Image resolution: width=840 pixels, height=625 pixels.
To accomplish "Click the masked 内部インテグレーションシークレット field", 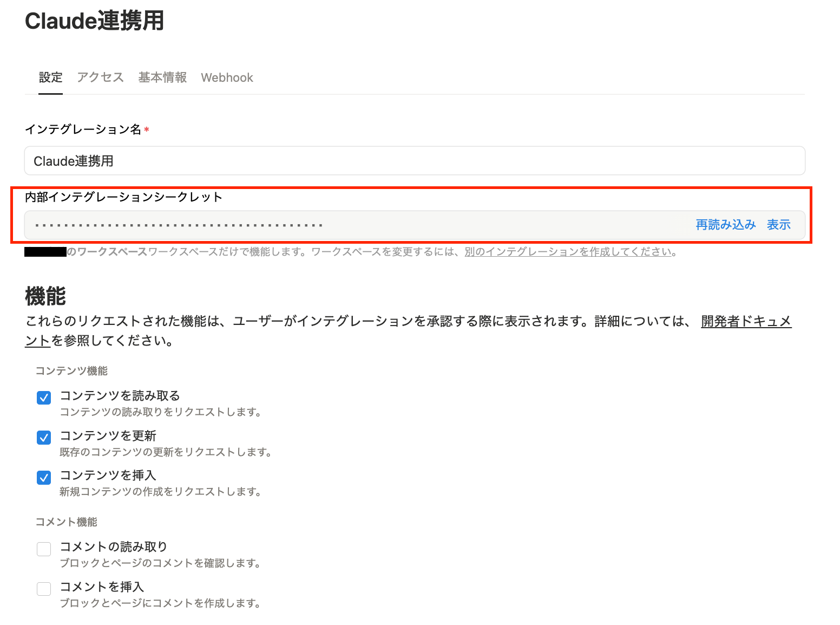I will click(415, 225).
